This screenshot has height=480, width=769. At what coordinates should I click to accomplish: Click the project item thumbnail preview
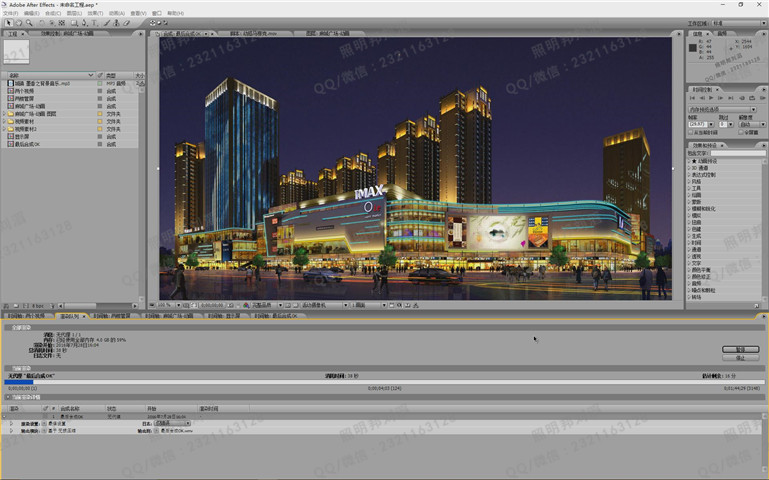(x=17, y=51)
